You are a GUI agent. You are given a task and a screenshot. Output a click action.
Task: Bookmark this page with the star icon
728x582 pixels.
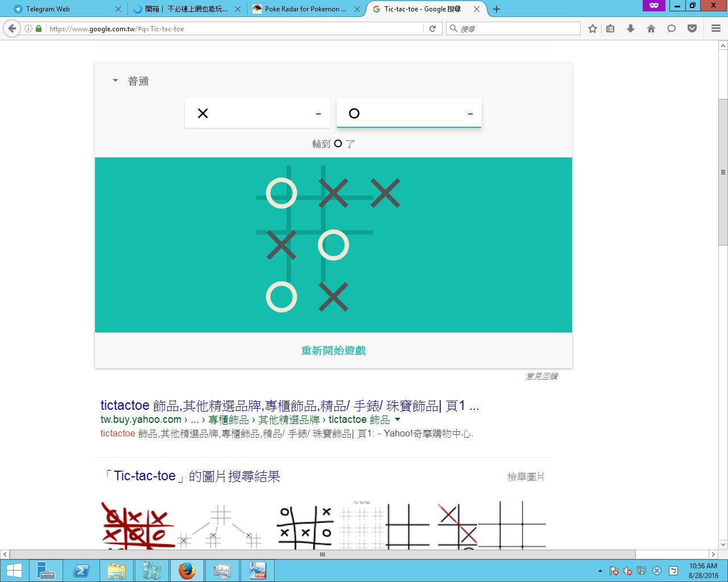pyautogui.click(x=593, y=28)
